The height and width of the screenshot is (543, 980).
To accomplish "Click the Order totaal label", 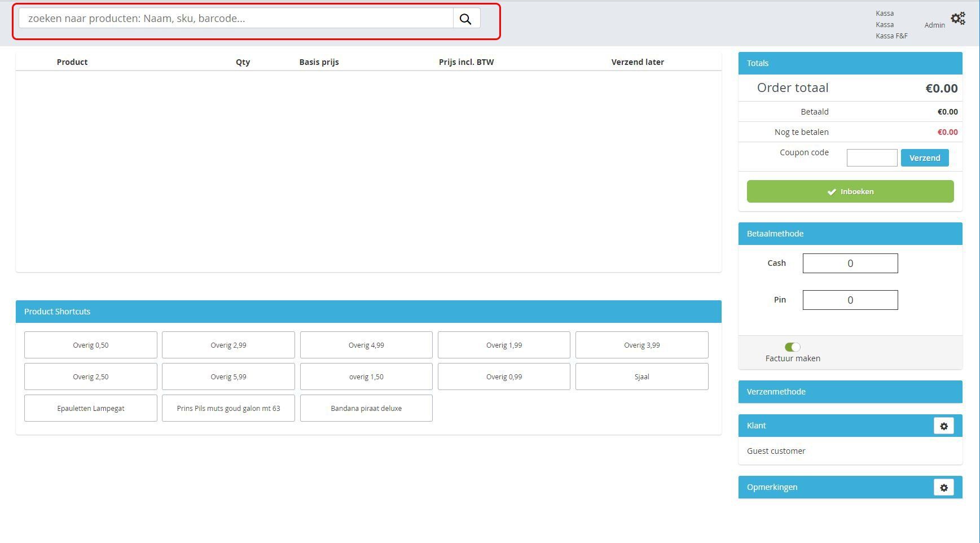I will click(793, 87).
